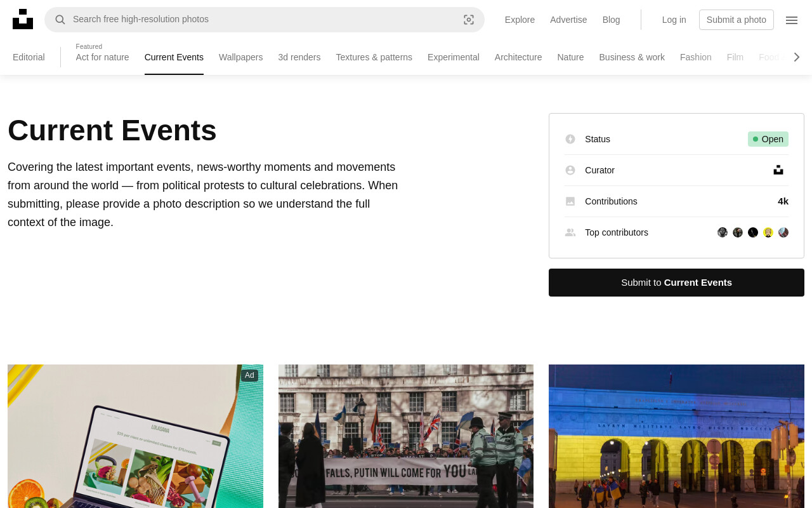The width and height of the screenshot is (812, 508).
Task: Click the Unsplash curator logo
Action: click(778, 170)
